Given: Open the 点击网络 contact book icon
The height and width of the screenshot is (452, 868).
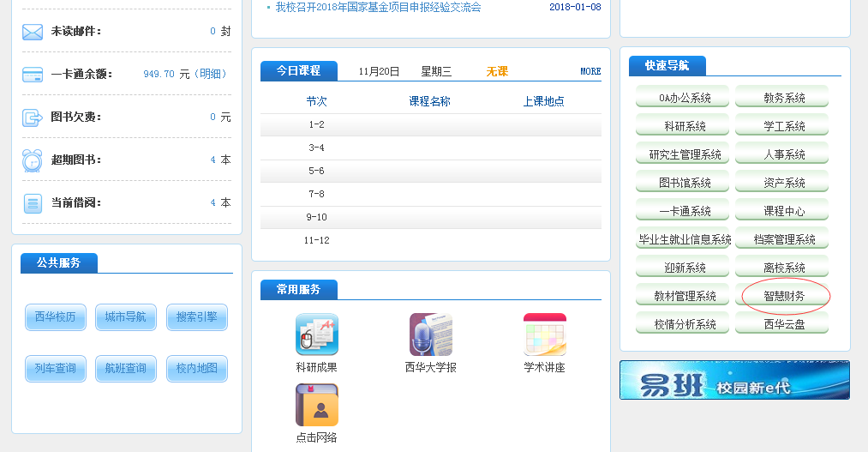Looking at the screenshot, I should (x=317, y=405).
